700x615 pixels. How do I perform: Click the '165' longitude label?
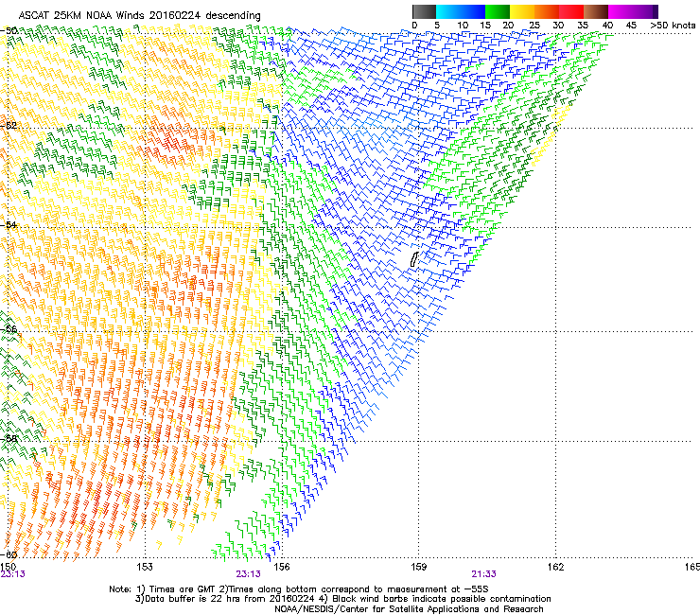coord(692,567)
